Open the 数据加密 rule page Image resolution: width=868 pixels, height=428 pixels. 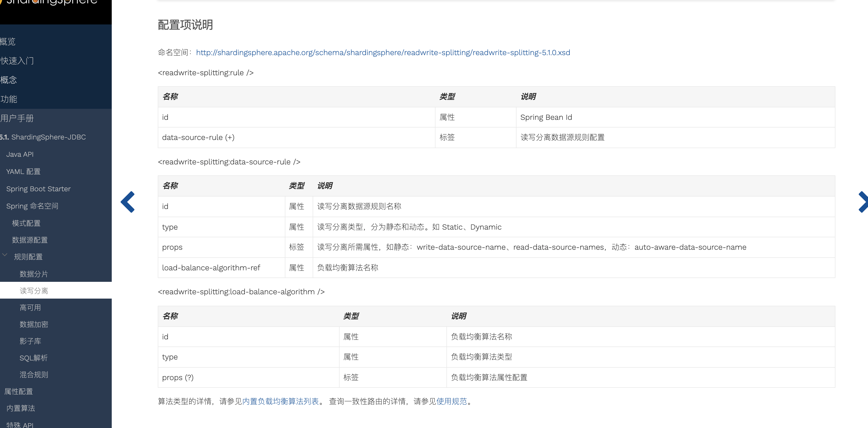[x=34, y=324]
